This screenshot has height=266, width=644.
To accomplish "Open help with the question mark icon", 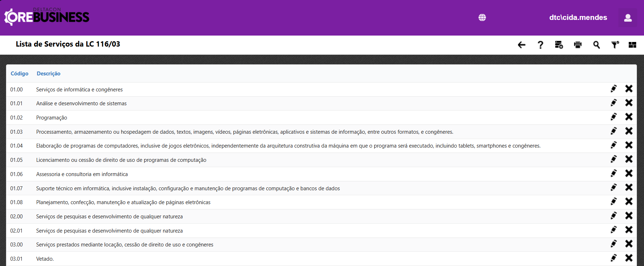I will (x=540, y=45).
